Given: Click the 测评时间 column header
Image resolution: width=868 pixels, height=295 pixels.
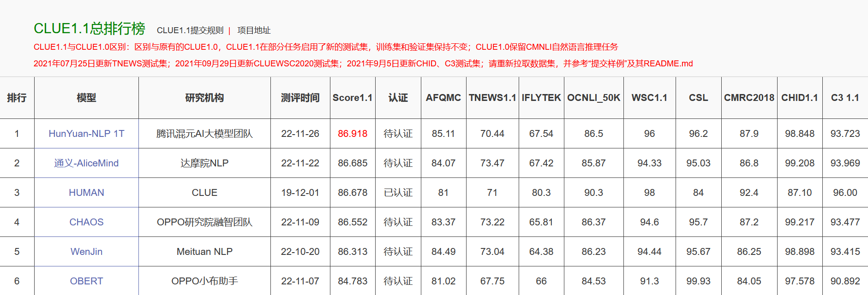Looking at the screenshot, I should tap(300, 98).
